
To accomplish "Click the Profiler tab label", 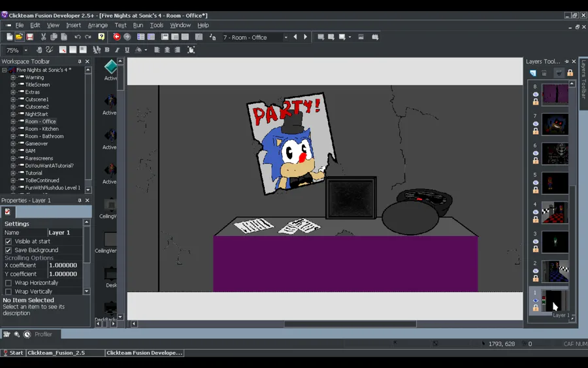I will tap(43, 334).
